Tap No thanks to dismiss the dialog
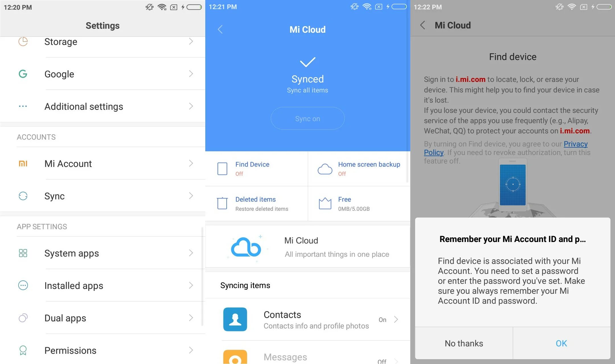 click(x=464, y=343)
